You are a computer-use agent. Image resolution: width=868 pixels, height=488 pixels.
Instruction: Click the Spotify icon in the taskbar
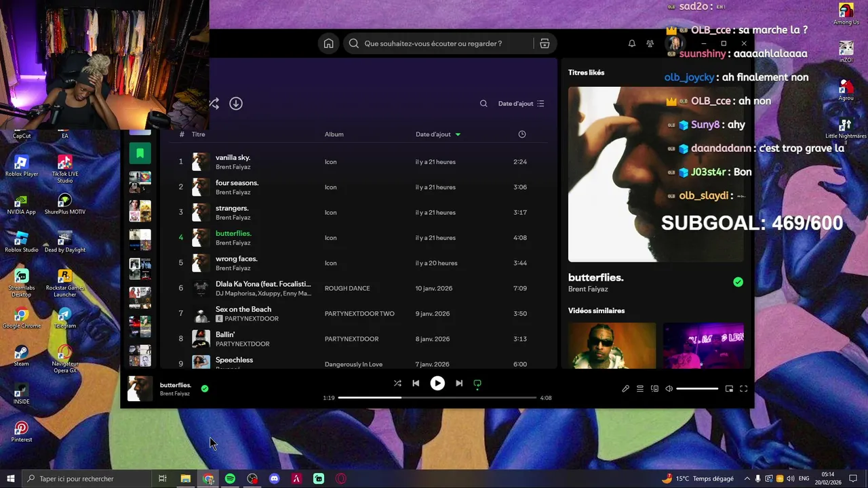[230, 479]
